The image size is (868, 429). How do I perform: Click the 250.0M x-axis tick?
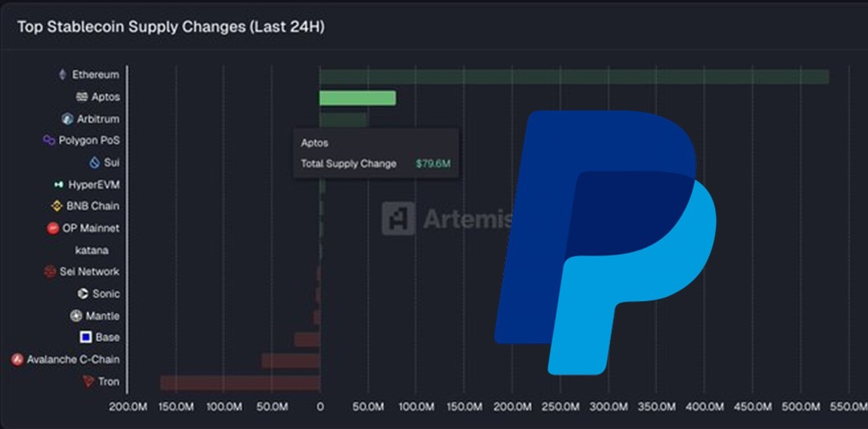[561, 407]
